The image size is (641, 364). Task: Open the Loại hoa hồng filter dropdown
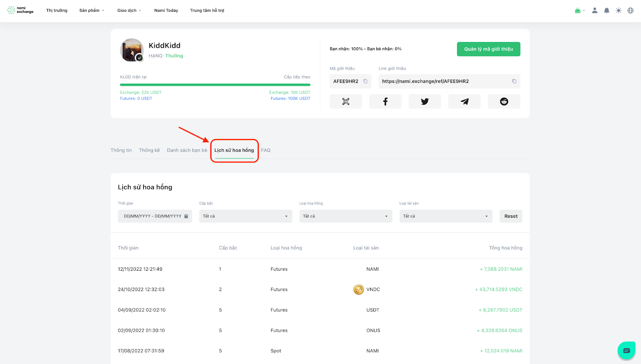(346, 216)
